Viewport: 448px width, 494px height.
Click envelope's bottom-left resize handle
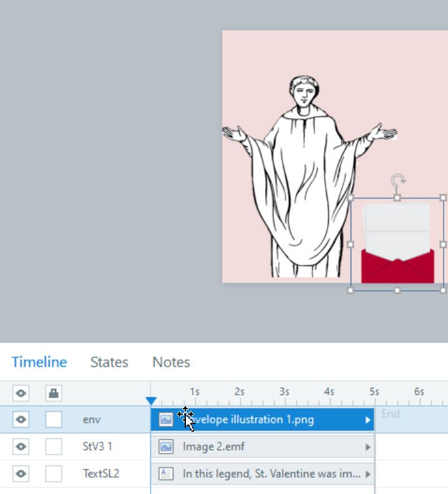pyautogui.click(x=350, y=291)
